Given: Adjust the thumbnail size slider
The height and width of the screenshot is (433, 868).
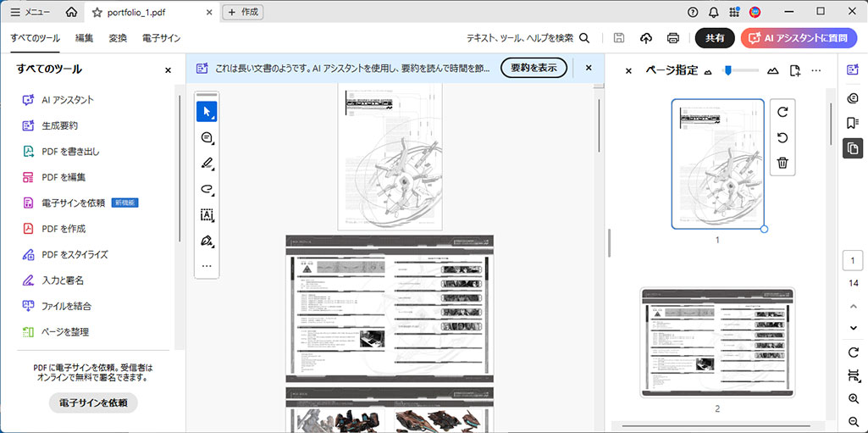Looking at the screenshot, I should (727, 70).
